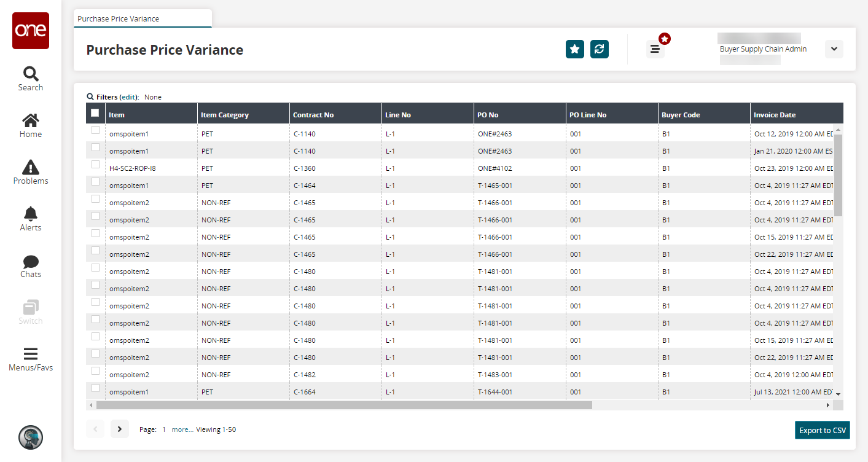Go to next page with right chevron

point(120,429)
